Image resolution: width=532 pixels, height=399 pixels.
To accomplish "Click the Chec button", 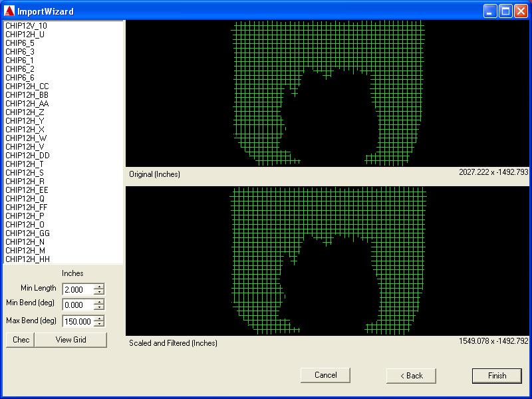I will tap(21, 340).
